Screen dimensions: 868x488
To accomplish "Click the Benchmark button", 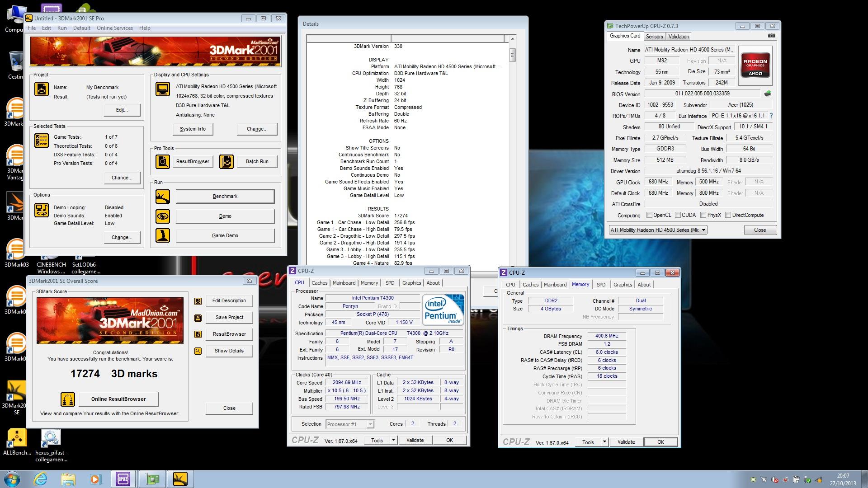I will [225, 197].
